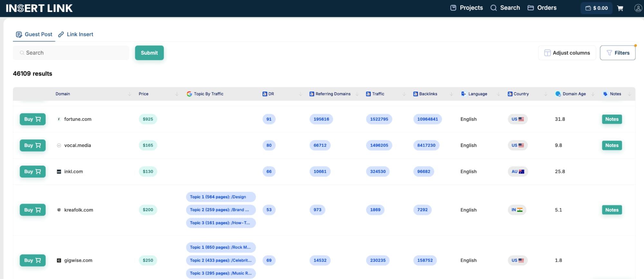Screen dimensions: 644x279
Task: Sort by Referring Domains arrow
Action: (x=357, y=94)
